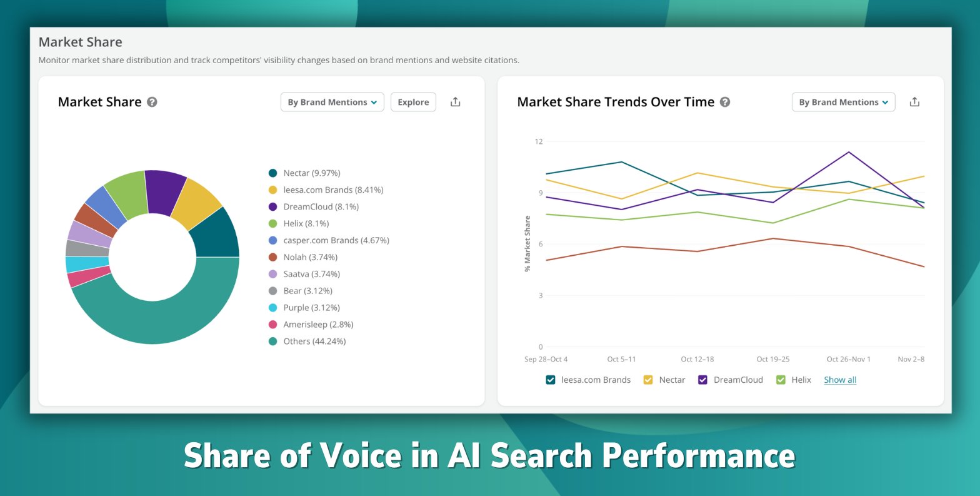Open Market Share Trends help icon
Screen dimensions: 980x496
pos(725,102)
